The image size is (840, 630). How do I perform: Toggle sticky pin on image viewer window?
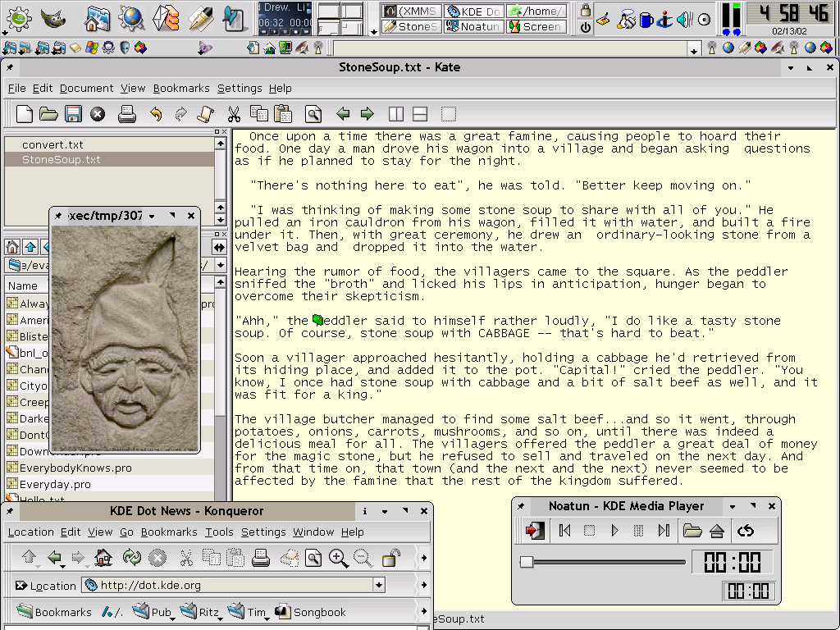(58, 216)
